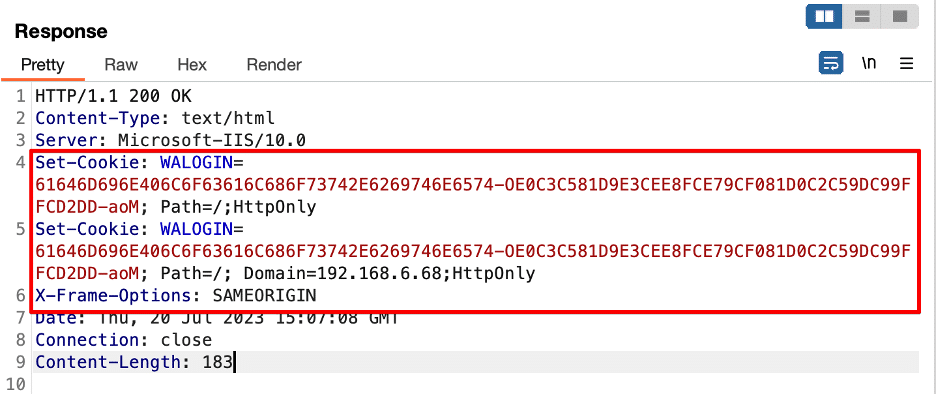Click the Connection: close header line
Viewport: 936px width, 394px height.
click(x=124, y=340)
